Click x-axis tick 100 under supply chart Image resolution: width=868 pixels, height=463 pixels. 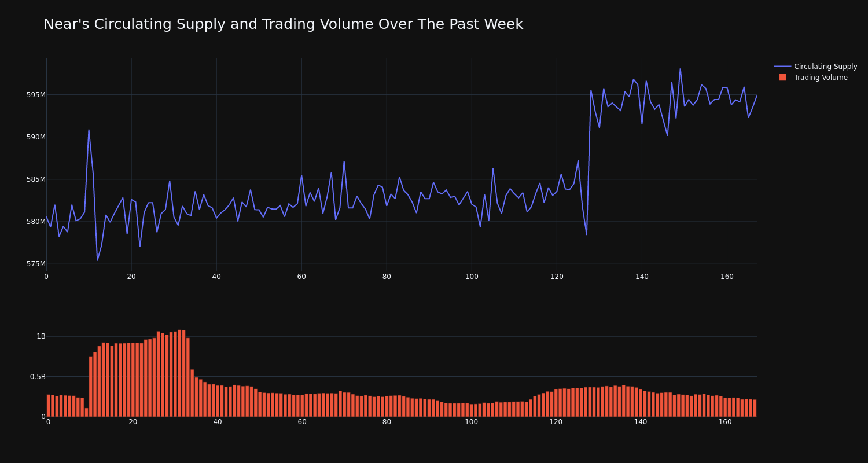coord(472,277)
